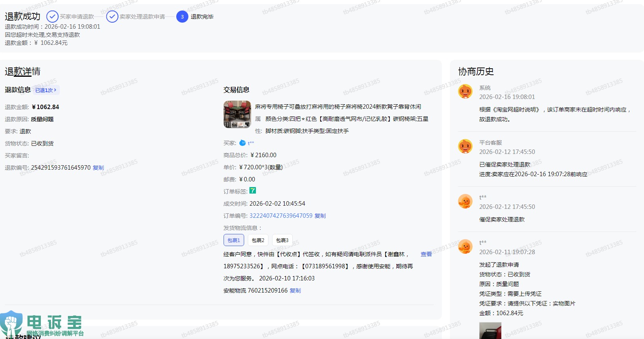
Task: Open the evidence photo in refund request
Action: point(490,331)
